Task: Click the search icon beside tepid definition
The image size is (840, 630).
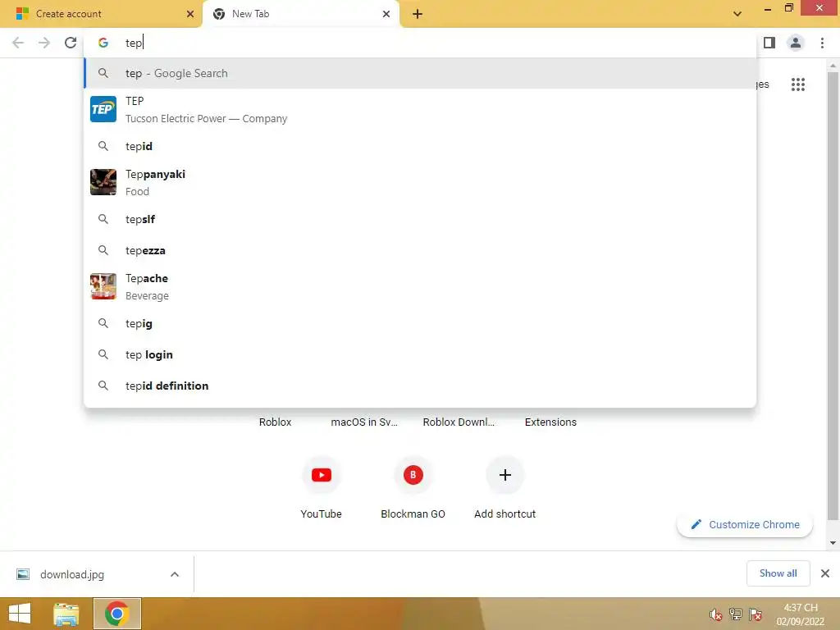Action: [x=103, y=386]
